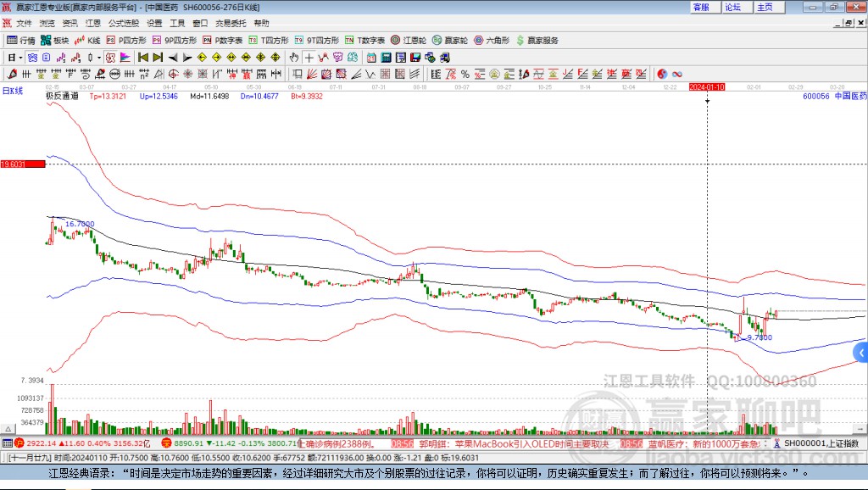Click the 日K线 chart label
The width and height of the screenshot is (868, 490).
(x=13, y=91)
